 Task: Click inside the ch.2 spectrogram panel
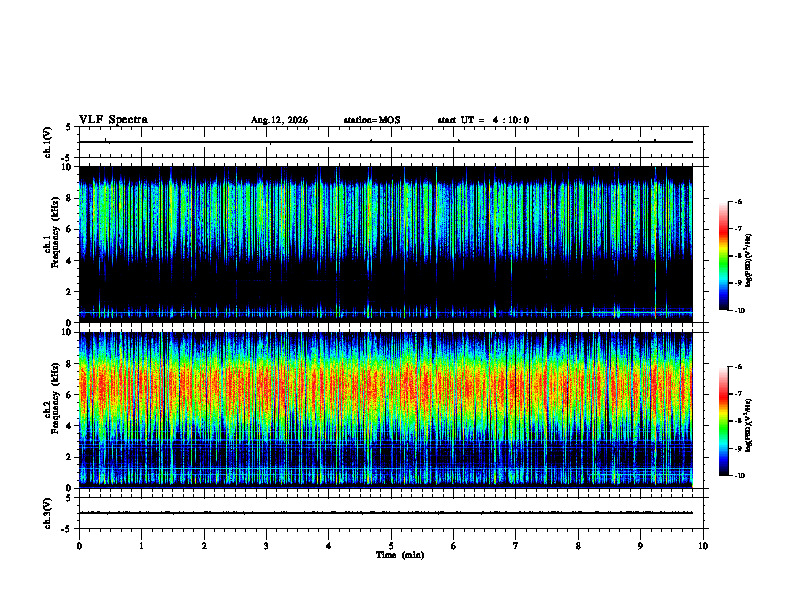385,410
